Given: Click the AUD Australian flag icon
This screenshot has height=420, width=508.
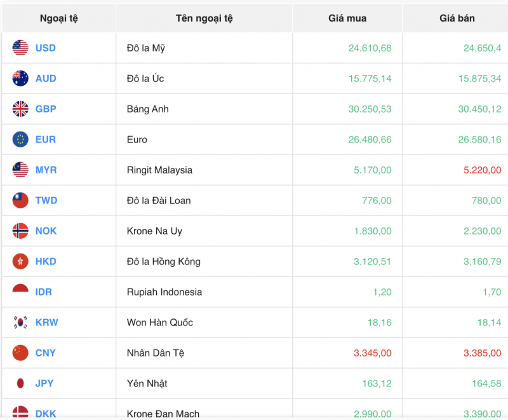Looking at the screenshot, I should tap(19, 78).
